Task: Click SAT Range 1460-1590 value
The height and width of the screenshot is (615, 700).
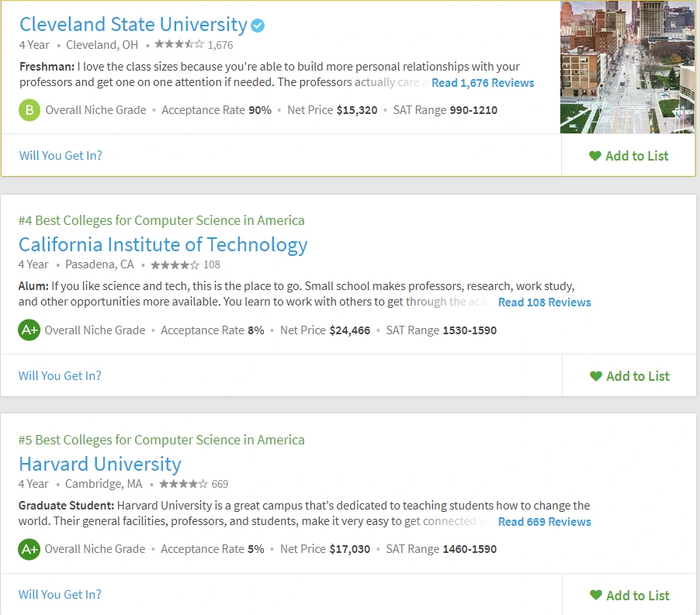Action: click(x=470, y=549)
